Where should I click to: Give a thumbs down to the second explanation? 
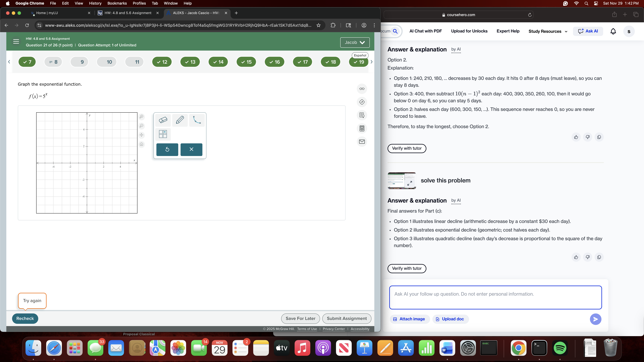click(x=588, y=257)
